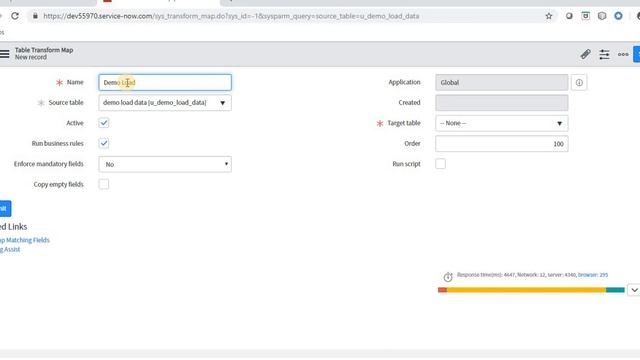Click the first browser extension icon
This screenshot has width=640, height=360.
click(x=569, y=16)
